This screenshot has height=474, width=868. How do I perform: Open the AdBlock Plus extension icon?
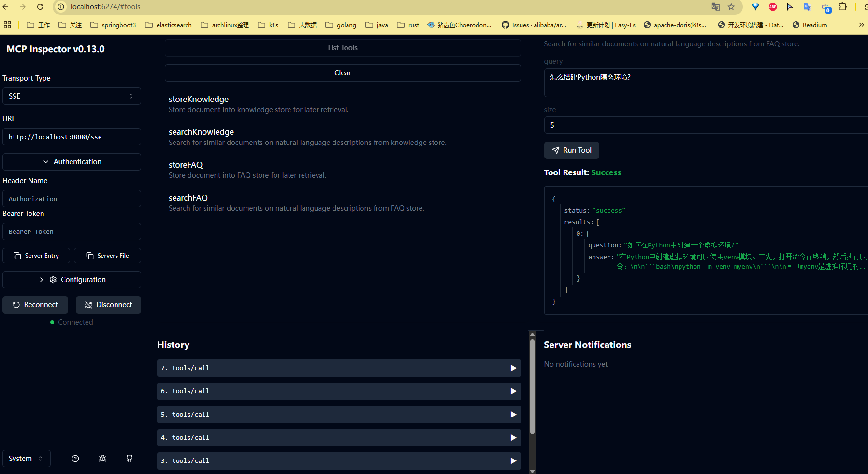[x=773, y=7]
